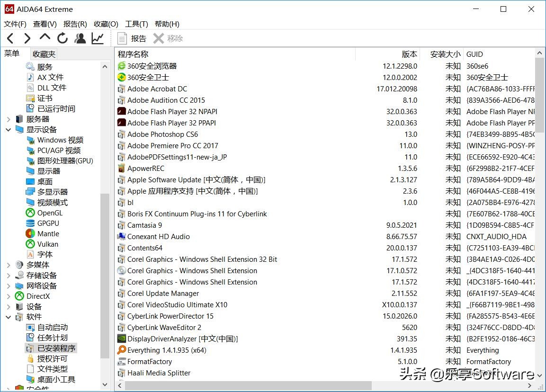Screen dimensions: 546x392
Task: Select the GPGPU tree icon
Action: tap(30, 223)
